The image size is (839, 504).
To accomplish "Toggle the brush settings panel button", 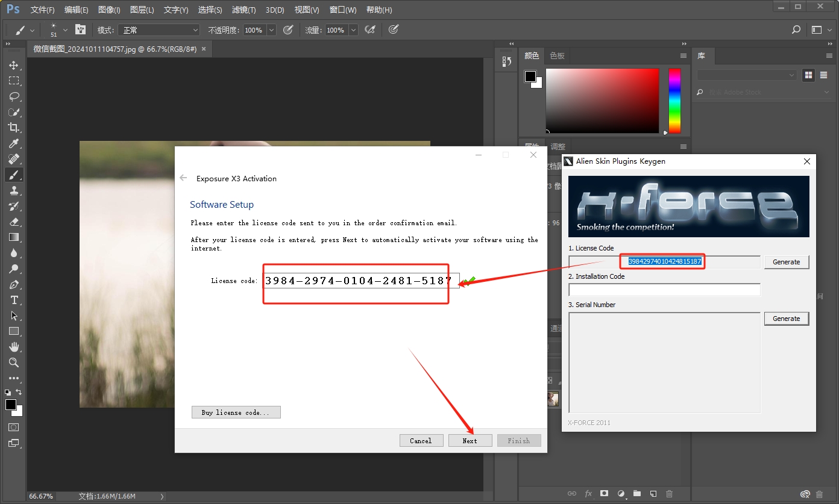I will point(81,30).
